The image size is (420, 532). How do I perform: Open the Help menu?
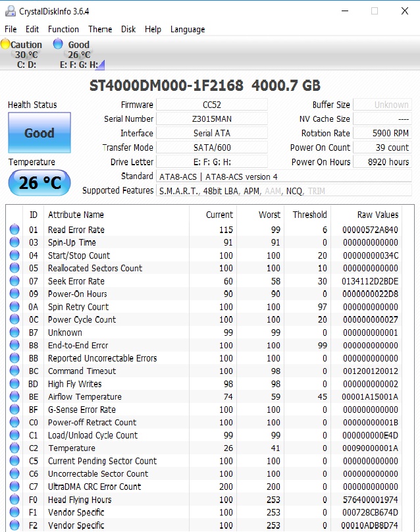pyautogui.click(x=153, y=29)
